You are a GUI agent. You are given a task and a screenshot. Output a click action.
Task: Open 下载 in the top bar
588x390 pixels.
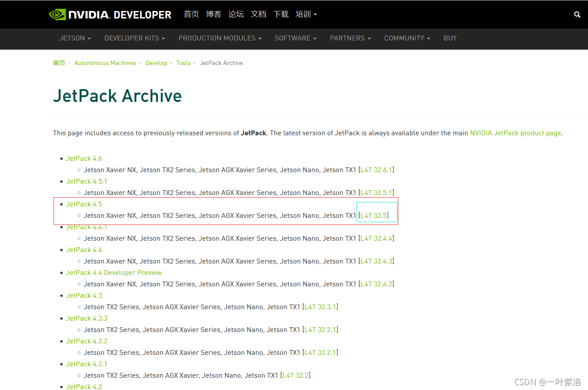pyautogui.click(x=281, y=14)
